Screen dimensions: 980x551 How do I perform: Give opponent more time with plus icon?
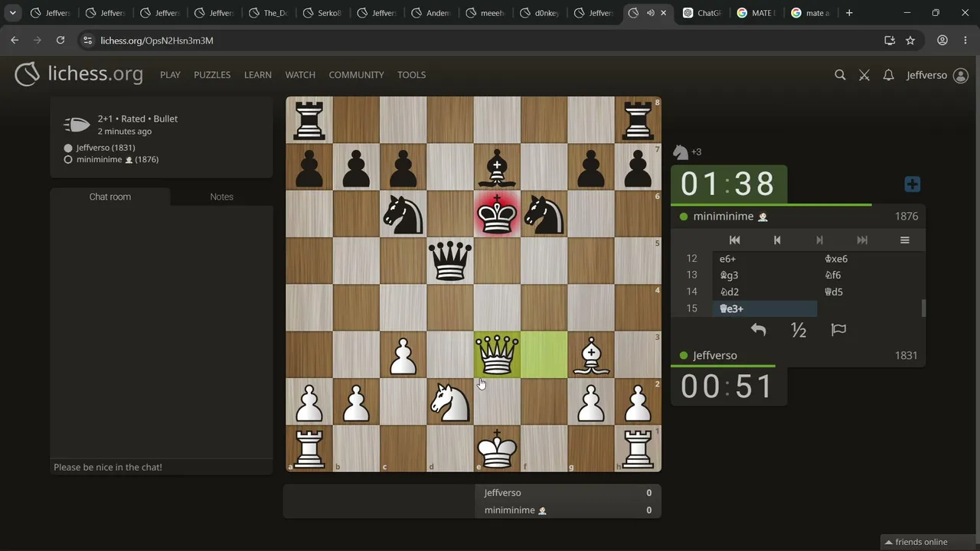pyautogui.click(x=912, y=184)
